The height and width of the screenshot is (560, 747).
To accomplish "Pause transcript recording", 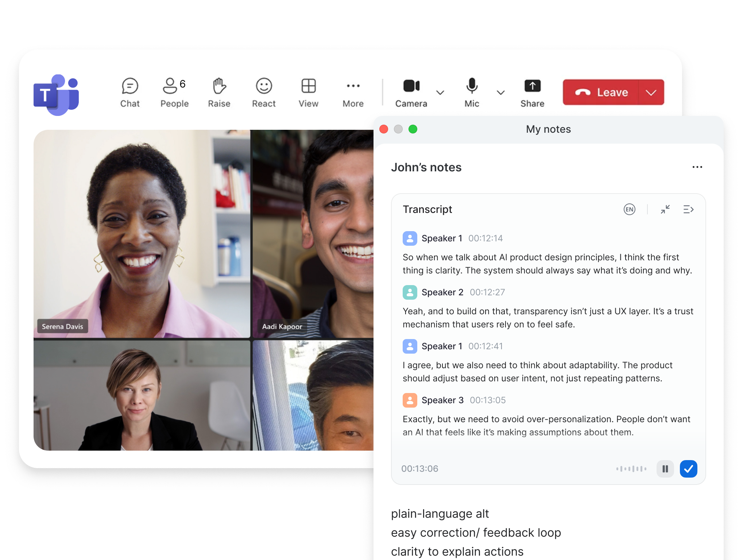I will pos(665,469).
